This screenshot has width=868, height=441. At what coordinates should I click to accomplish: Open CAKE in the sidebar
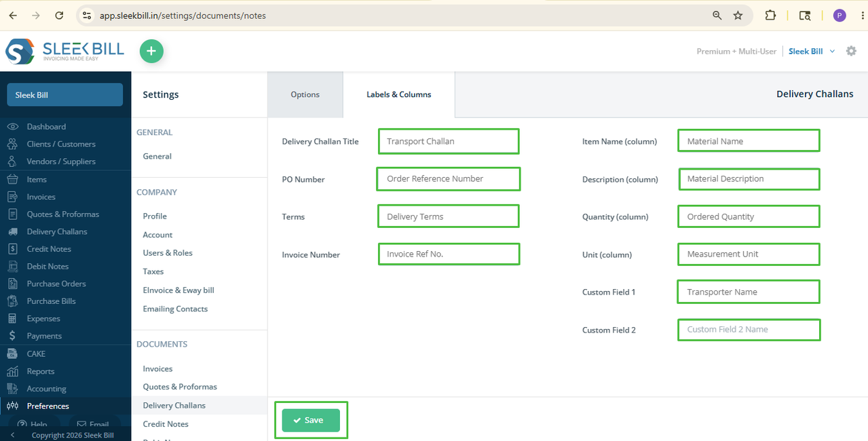pyautogui.click(x=36, y=353)
